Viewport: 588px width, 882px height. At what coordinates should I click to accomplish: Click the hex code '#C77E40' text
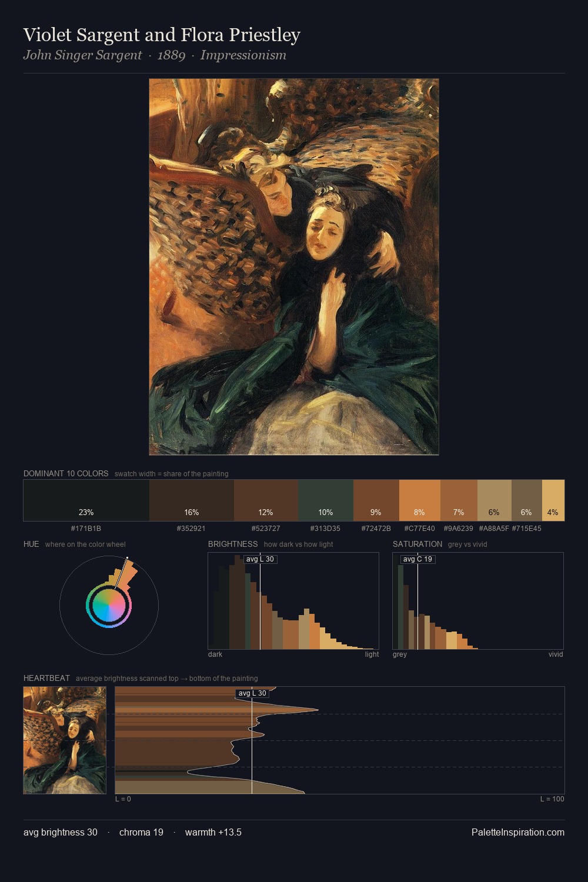pos(420,529)
